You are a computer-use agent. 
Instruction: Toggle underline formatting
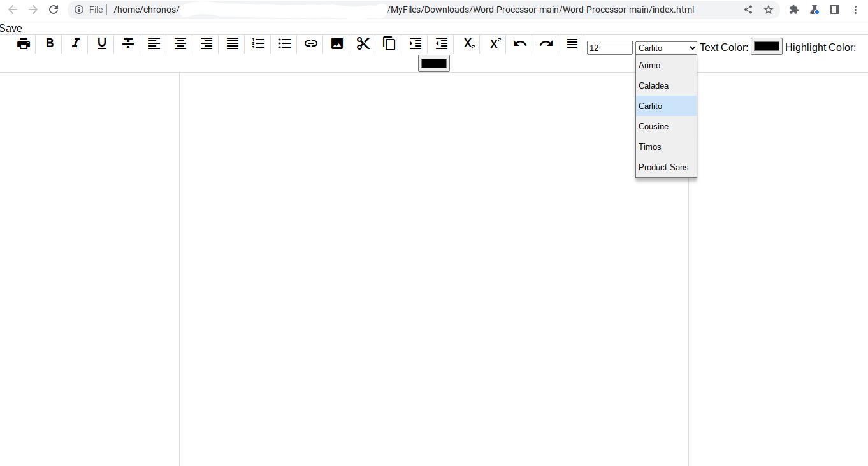click(x=102, y=43)
